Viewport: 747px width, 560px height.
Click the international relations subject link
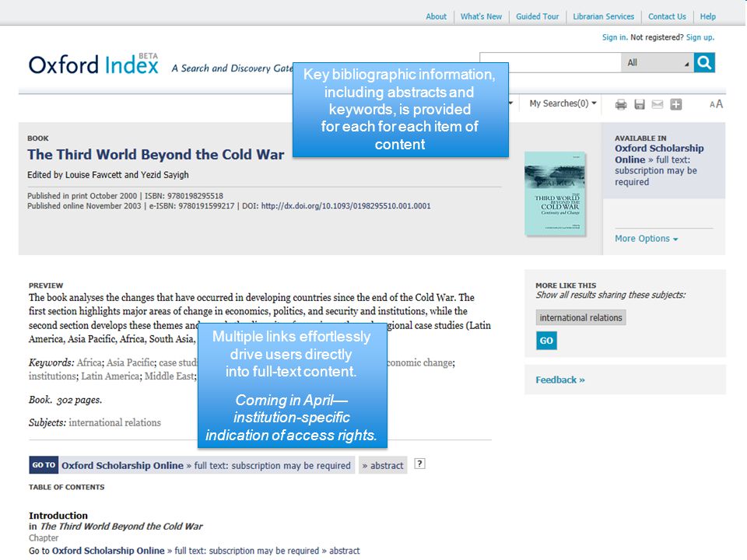pyautogui.click(x=115, y=422)
